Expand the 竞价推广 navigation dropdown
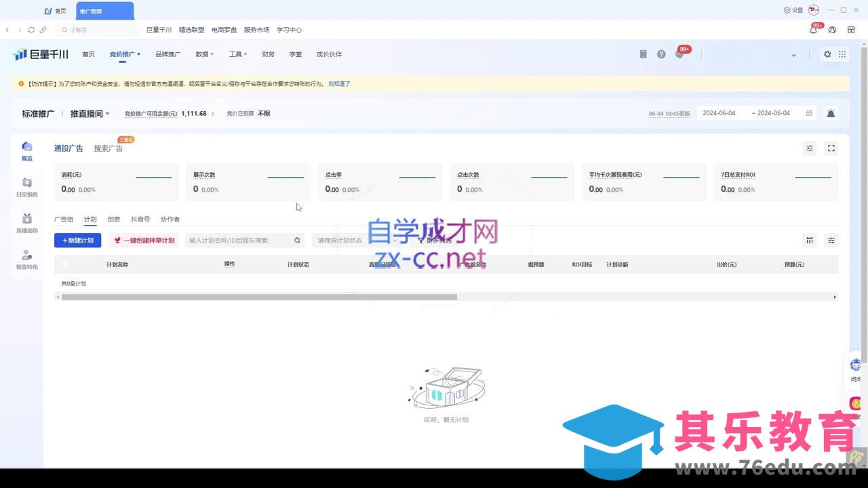The height and width of the screenshot is (488, 868). click(x=125, y=54)
